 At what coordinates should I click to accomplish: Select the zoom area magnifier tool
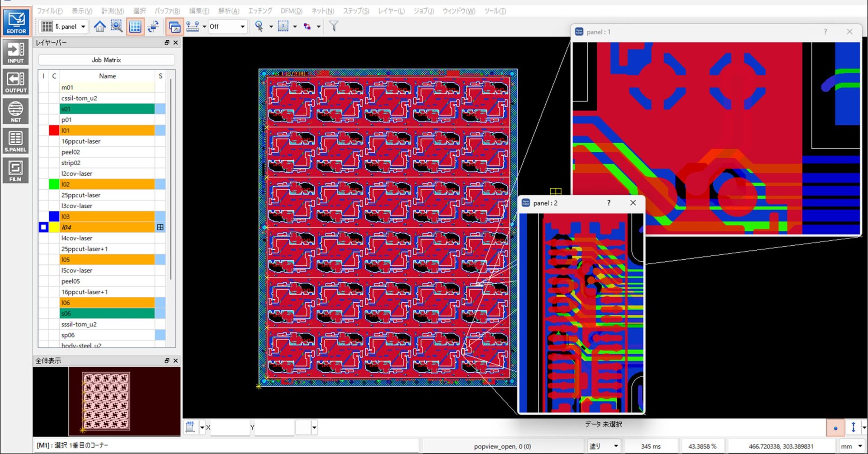(x=117, y=27)
